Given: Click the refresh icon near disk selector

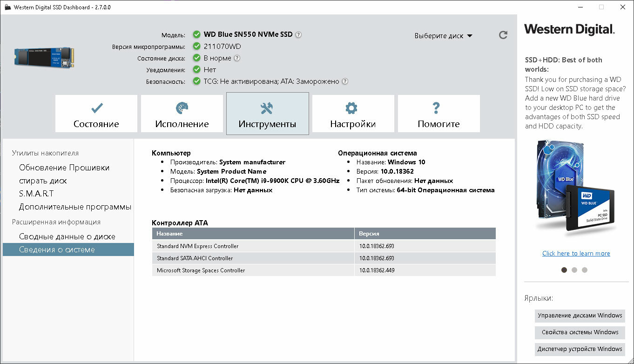Looking at the screenshot, I should click(x=503, y=35).
